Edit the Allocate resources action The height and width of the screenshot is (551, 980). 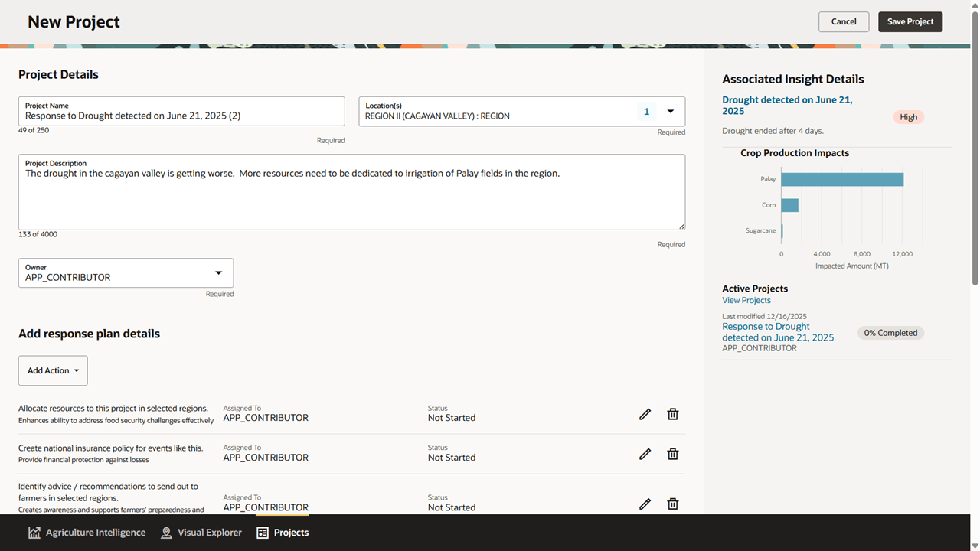[645, 414]
